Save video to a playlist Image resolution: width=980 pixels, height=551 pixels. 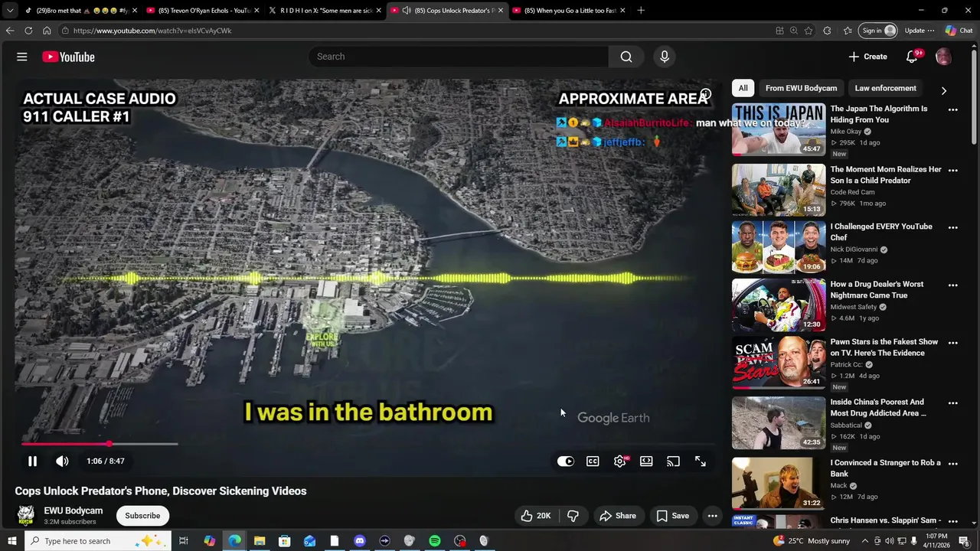(672, 516)
